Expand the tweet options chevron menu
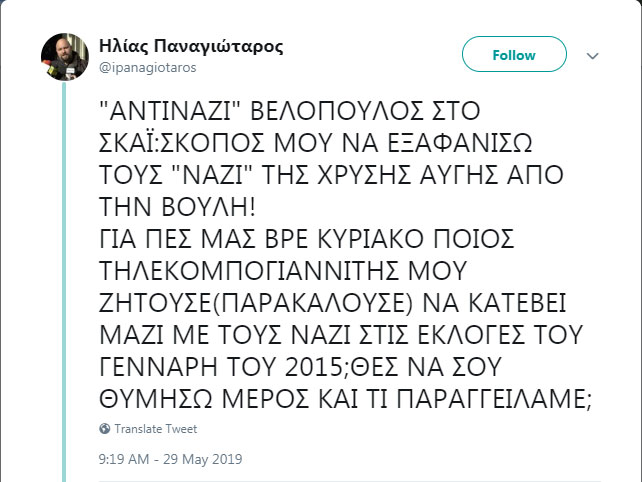Image resolution: width=642 pixels, height=482 pixels. [591, 56]
